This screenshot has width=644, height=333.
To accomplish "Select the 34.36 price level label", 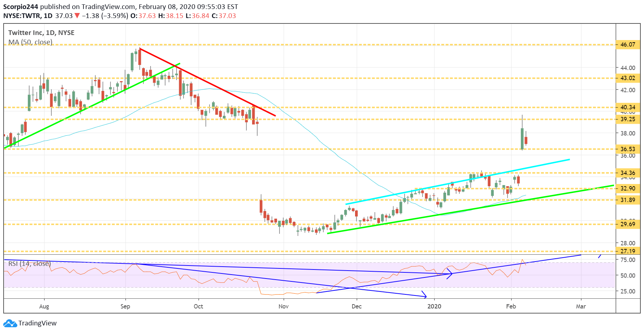I will 628,173.
